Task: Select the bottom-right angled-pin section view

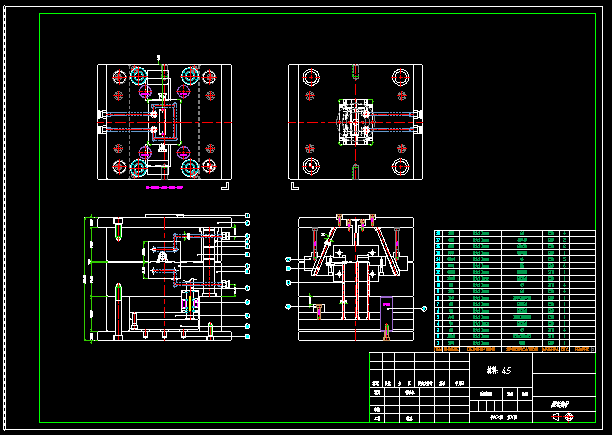Action: [356, 277]
